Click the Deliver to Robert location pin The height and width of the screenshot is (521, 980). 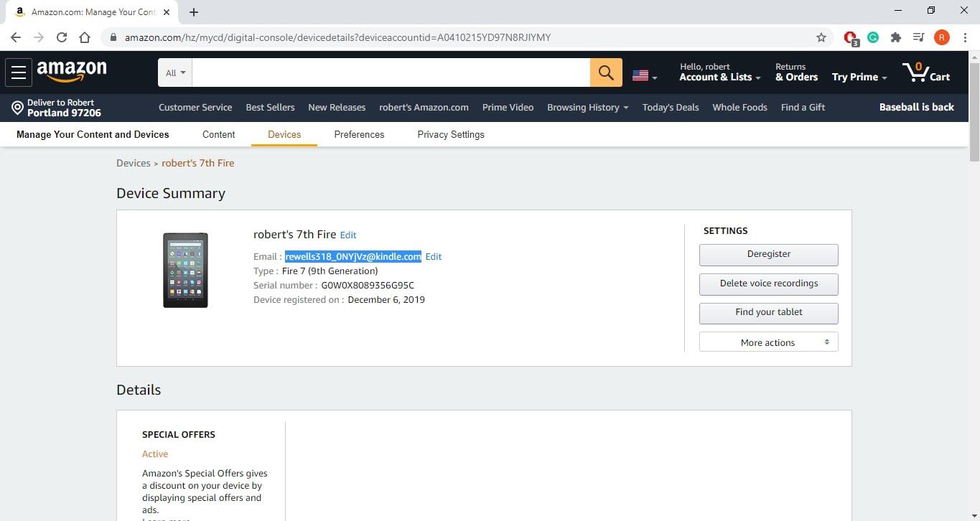click(x=18, y=108)
